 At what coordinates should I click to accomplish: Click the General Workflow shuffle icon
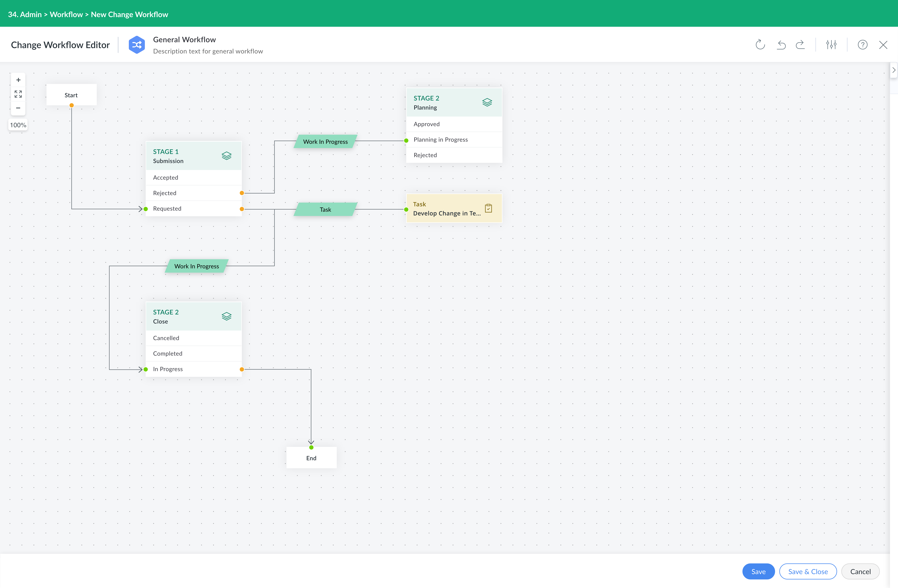(137, 45)
